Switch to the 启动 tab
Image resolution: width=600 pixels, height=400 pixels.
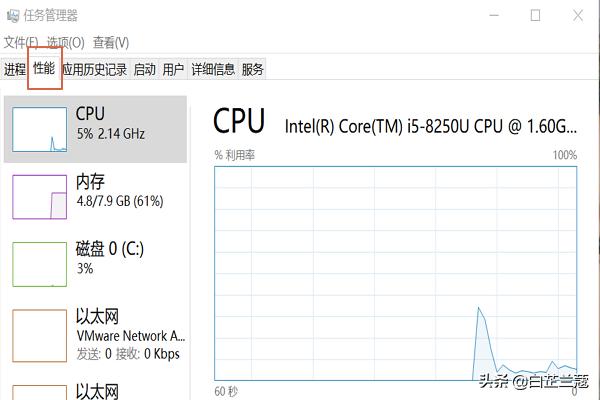pyautogui.click(x=145, y=69)
